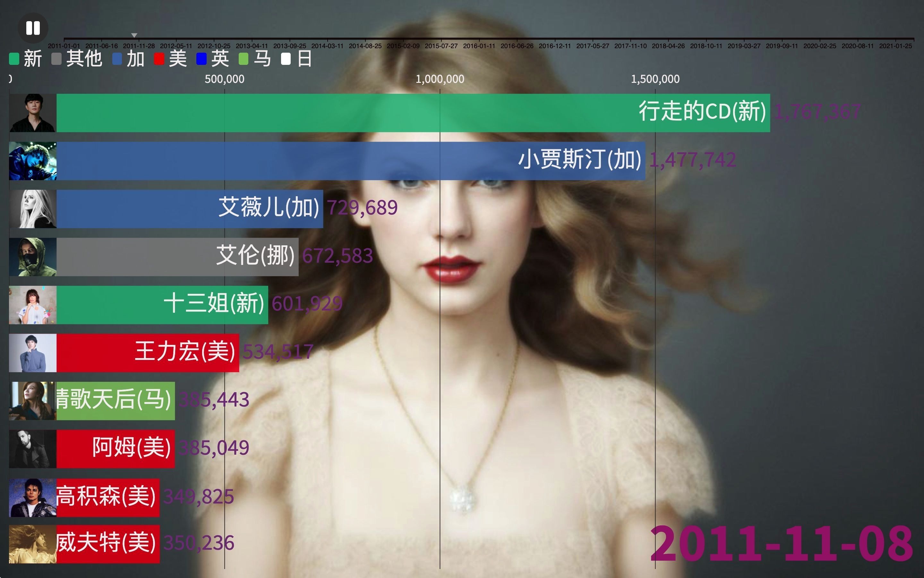Jump to 2018-10-11 on timeline
This screenshot has width=924, height=578.
pos(706,46)
